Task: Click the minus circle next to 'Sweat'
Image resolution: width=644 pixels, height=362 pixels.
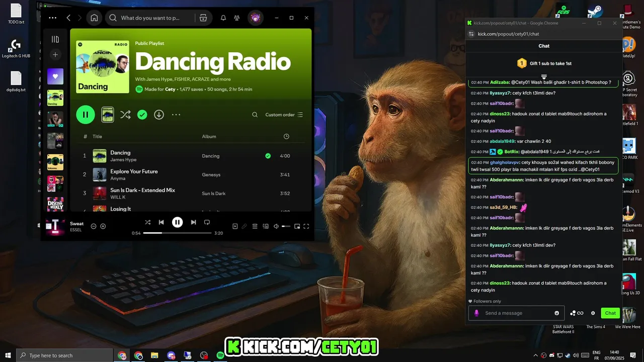Action: coord(94,226)
